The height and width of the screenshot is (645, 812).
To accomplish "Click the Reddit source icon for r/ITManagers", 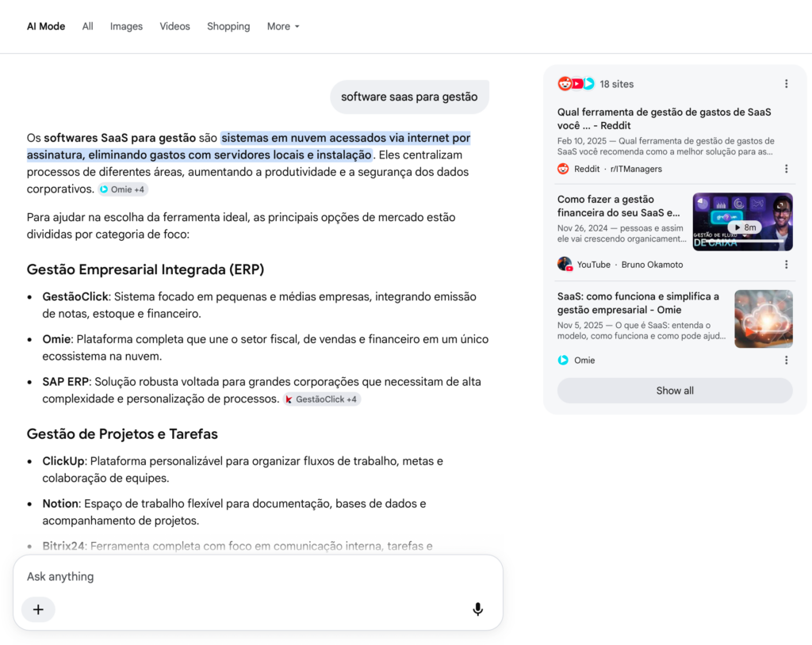I will pyautogui.click(x=563, y=169).
